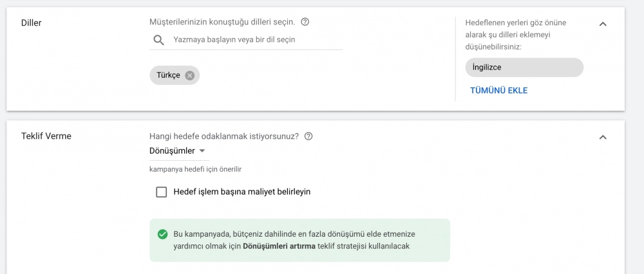Collapse the Diller section with chevron
Screen dimensions: 644x274
(x=603, y=24)
